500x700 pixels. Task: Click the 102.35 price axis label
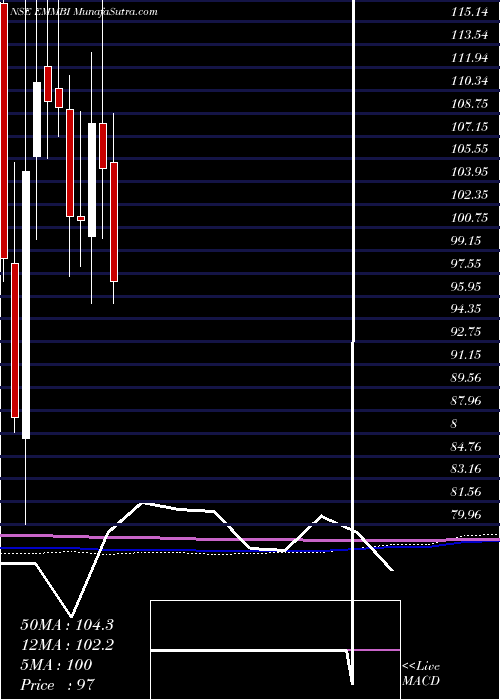click(x=469, y=195)
